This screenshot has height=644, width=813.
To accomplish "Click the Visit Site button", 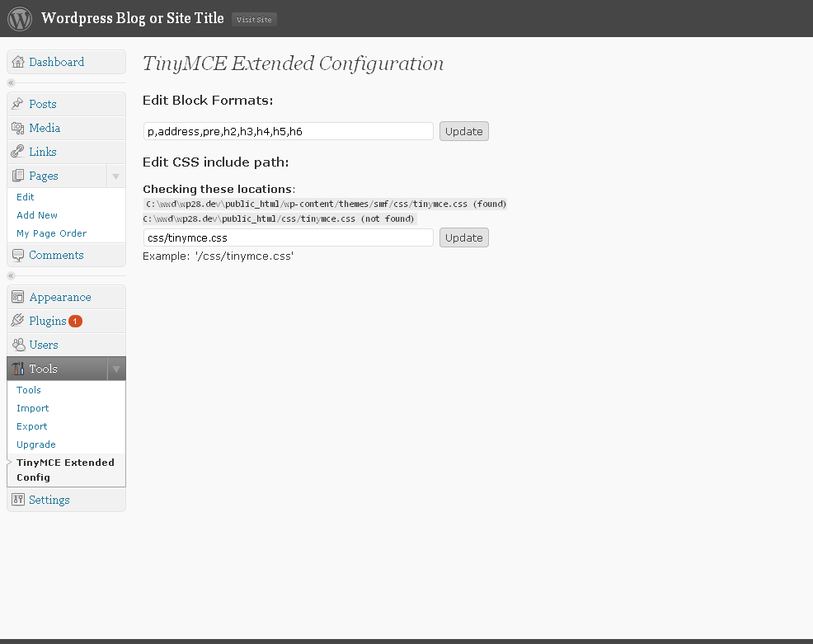I will 254,20.
